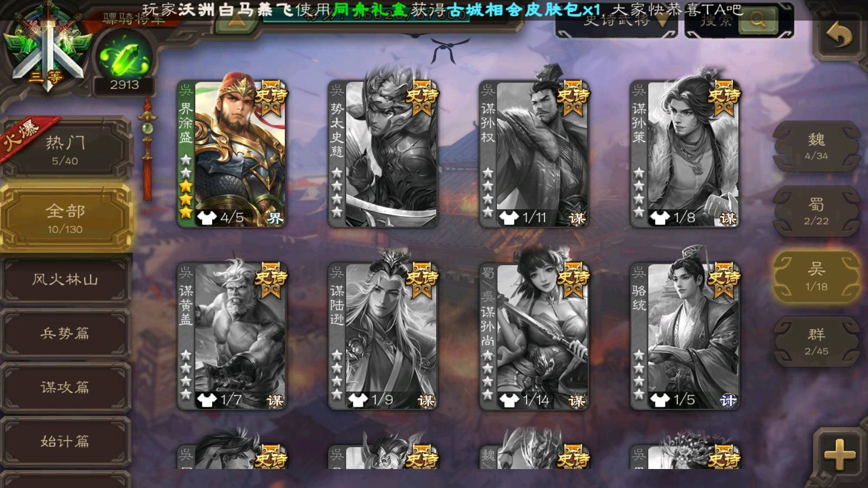Open the 1/9 skin icon on 谋陆逊

coord(358,400)
